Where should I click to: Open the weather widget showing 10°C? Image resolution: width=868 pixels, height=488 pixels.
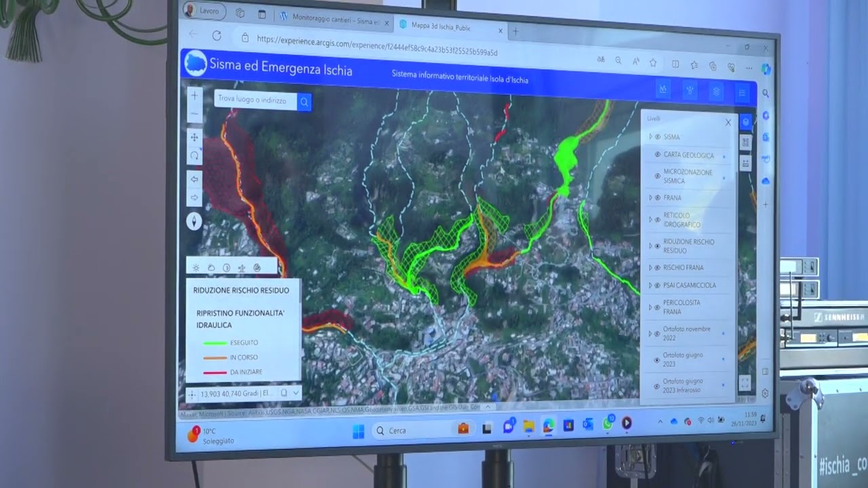pyautogui.click(x=212, y=434)
